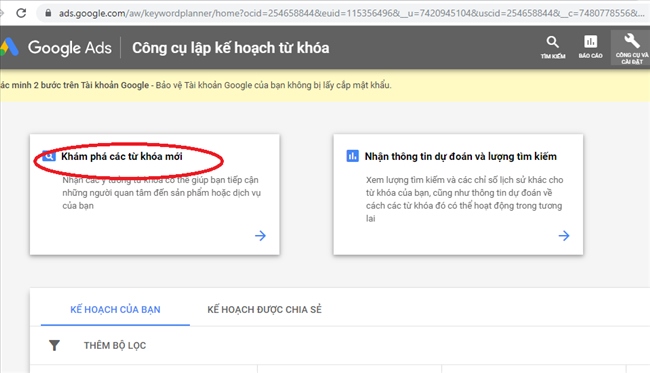Click the Khám phá các từ khóa mới search icon
Image resolution: width=650 pixels, height=373 pixels.
49,156
